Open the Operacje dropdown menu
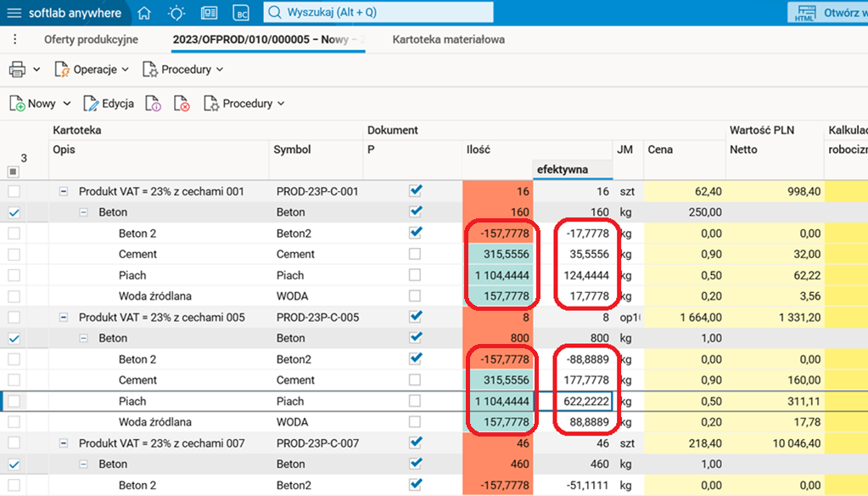Image resolution: width=868 pixels, height=496 pixels. coord(92,70)
